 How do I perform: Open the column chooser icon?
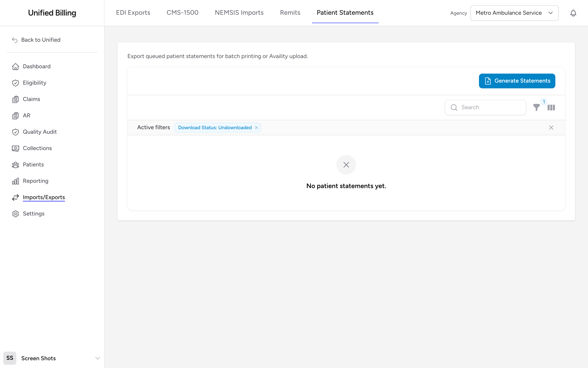click(x=551, y=107)
